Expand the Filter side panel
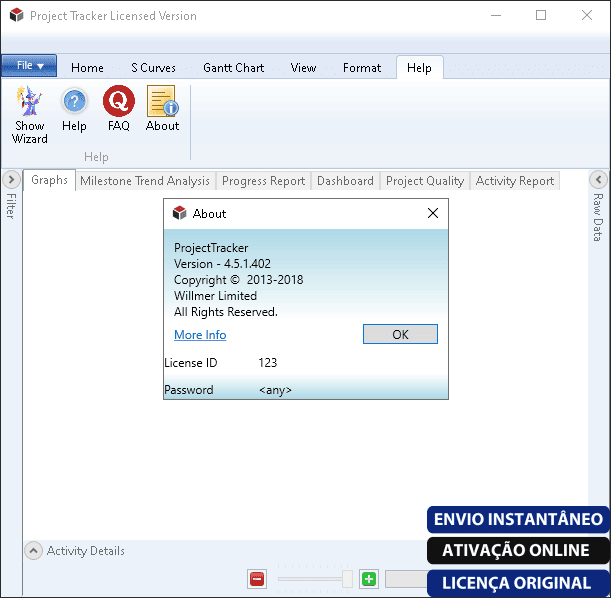This screenshot has width=611, height=598. [x=11, y=180]
